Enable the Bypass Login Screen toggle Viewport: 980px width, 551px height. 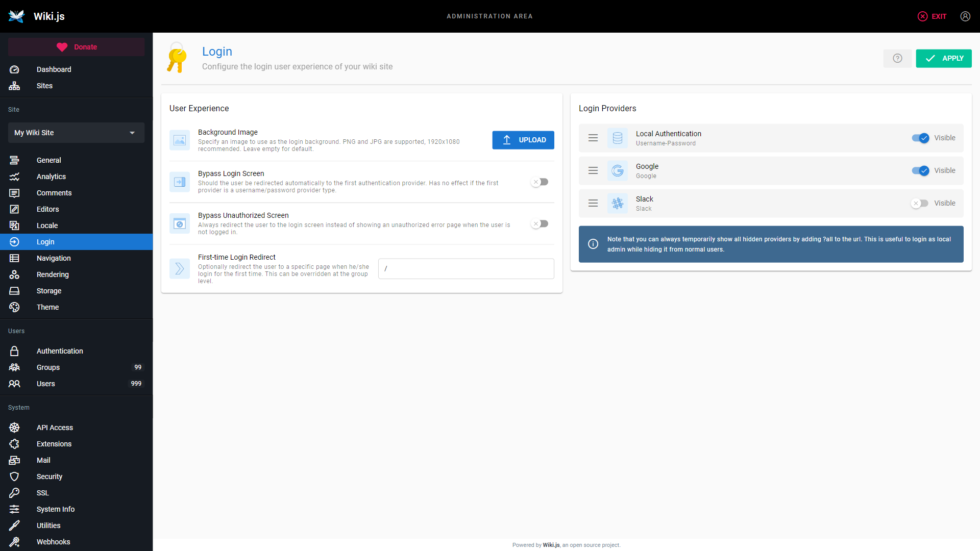click(x=539, y=182)
